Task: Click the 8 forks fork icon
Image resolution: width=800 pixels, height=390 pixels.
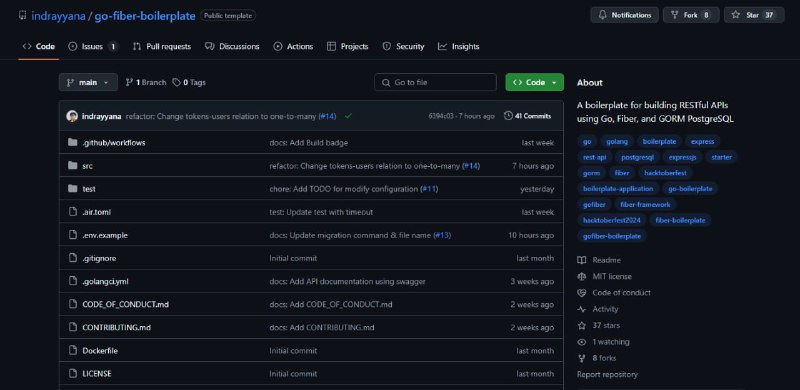Action: click(x=582, y=358)
